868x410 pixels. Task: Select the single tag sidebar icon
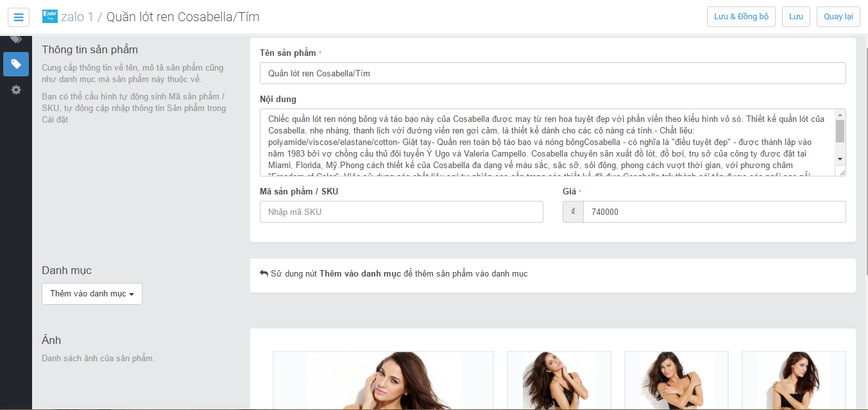tap(16, 64)
